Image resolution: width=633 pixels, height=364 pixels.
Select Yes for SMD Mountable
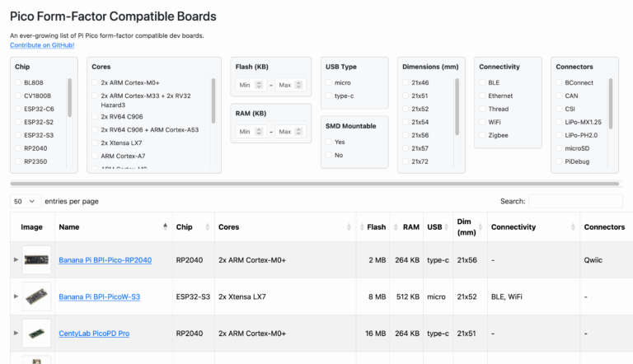click(329, 142)
